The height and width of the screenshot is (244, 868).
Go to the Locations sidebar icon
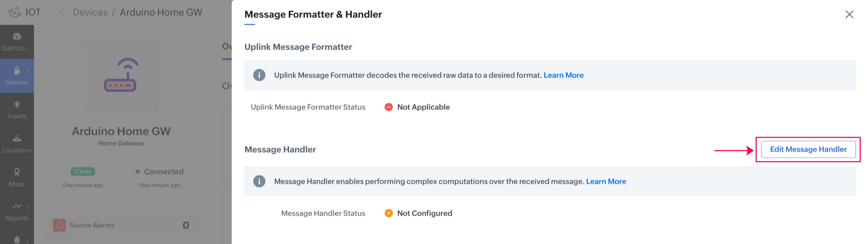(17, 138)
